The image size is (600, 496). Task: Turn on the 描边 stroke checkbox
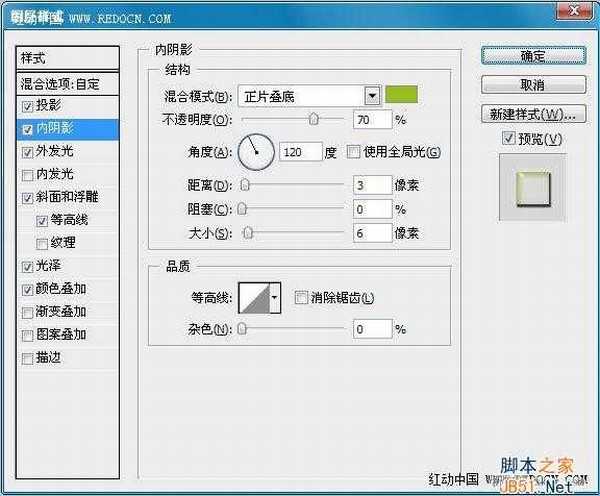26,357
